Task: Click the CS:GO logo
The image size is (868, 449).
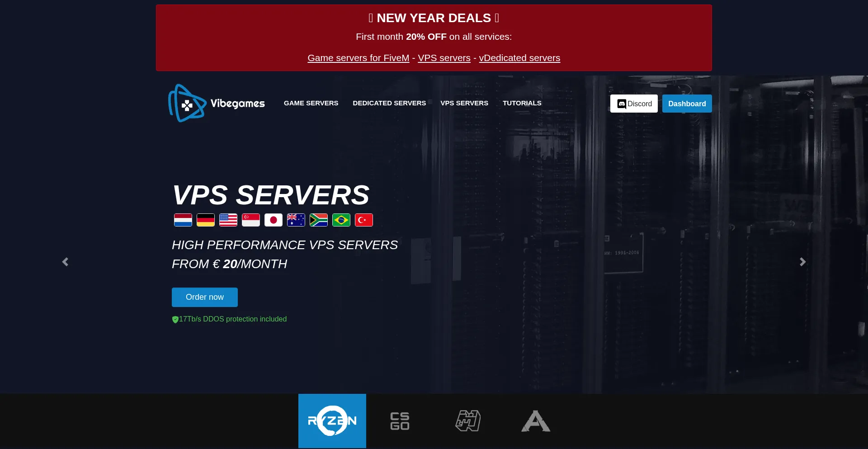Action: [400, 421]
